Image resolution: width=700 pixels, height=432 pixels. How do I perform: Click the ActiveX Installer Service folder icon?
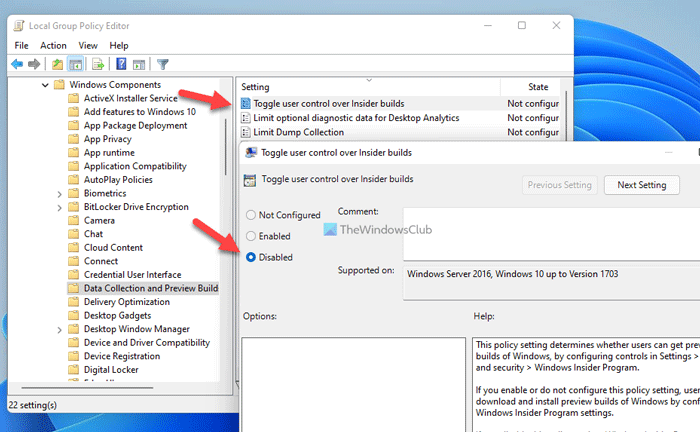[74, 98]
